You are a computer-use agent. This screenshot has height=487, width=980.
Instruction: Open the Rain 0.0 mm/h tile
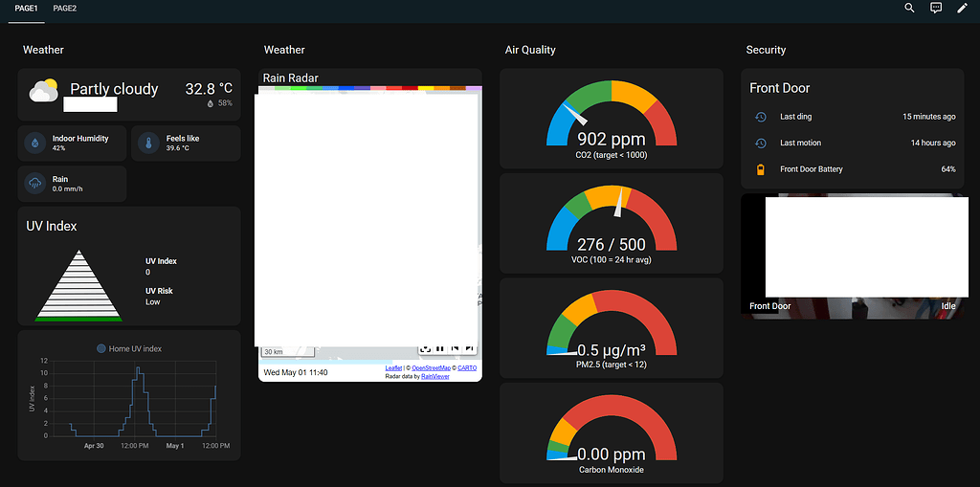(x=72, y=184)
